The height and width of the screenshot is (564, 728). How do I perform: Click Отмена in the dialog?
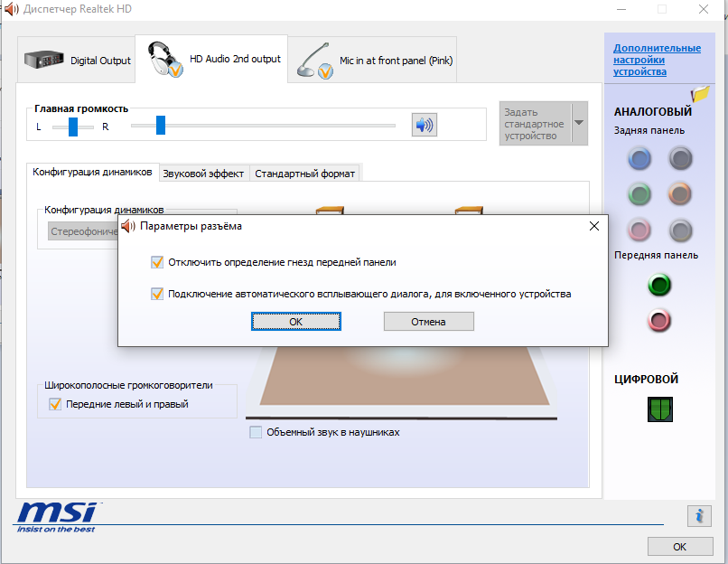(428, 322)
